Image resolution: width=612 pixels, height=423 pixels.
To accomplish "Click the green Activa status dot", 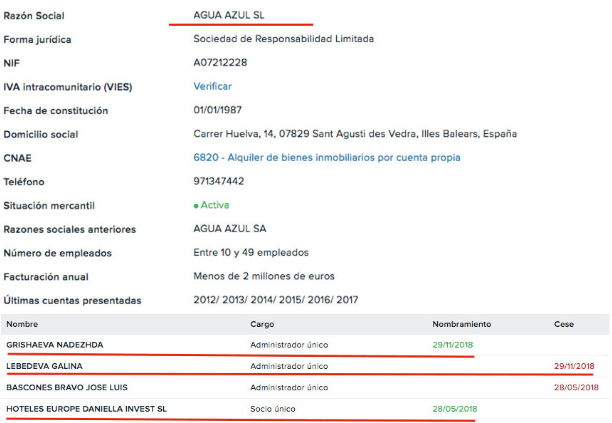I will (x=196, y=205).
